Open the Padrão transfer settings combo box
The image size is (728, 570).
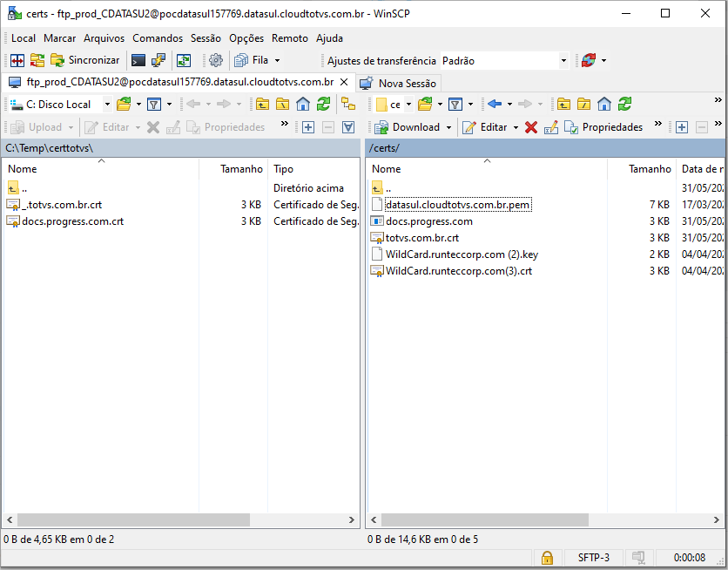(505, 61)
